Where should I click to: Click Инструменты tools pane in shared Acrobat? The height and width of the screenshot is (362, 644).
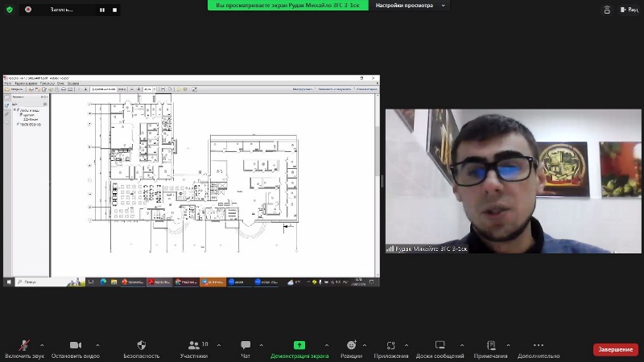303,89
